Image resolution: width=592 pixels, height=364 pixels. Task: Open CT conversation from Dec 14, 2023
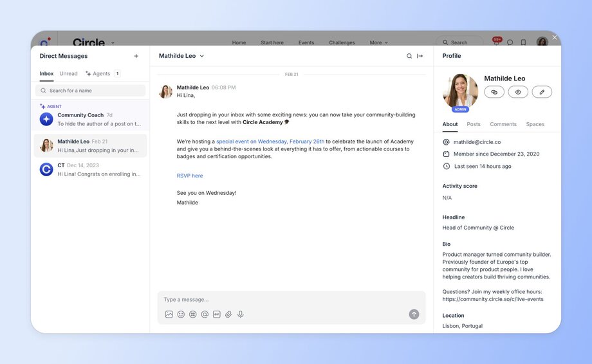click(90, 169)
